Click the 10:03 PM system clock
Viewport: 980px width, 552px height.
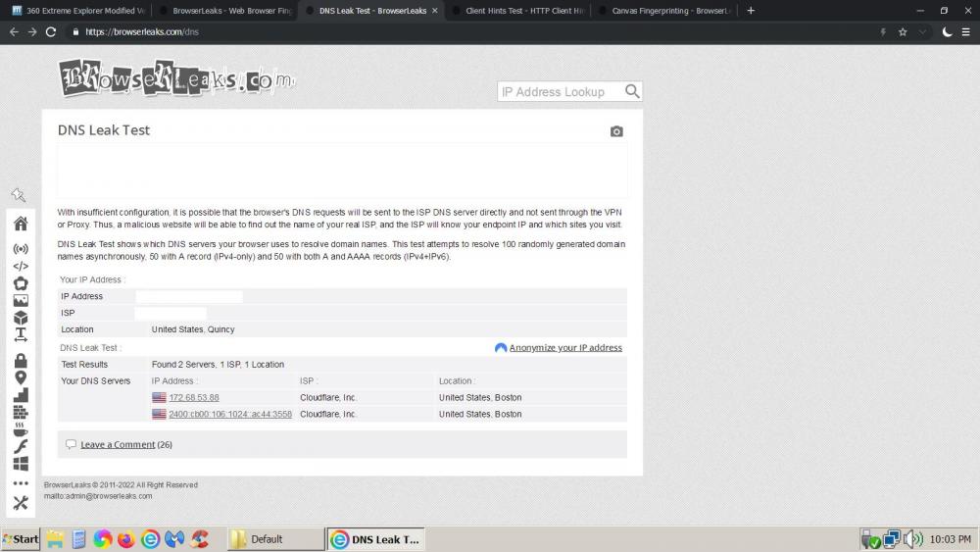click(x=951, y=539)
